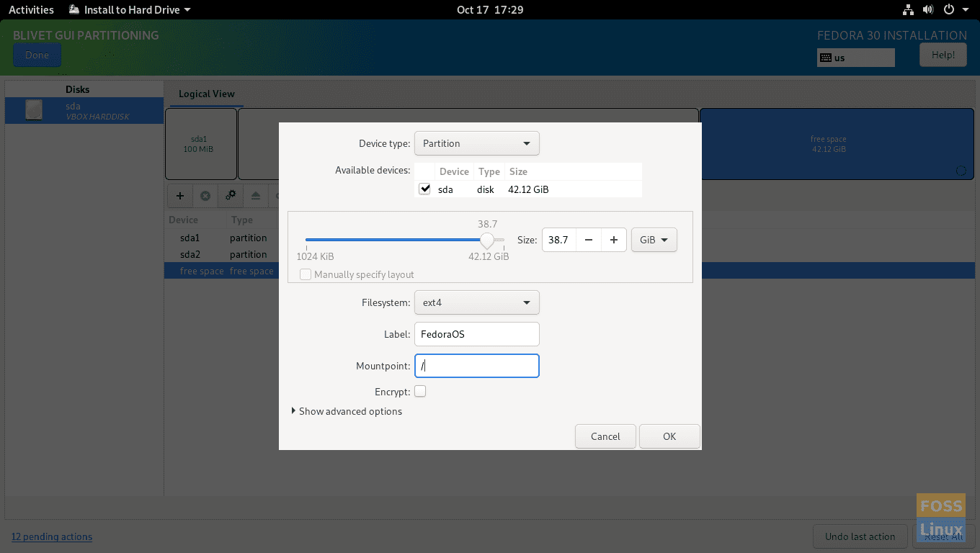The height and width of the screenshot is (553, 980).
Task: Confirm partition settings with OK
Action: click(x=669, y=436)
